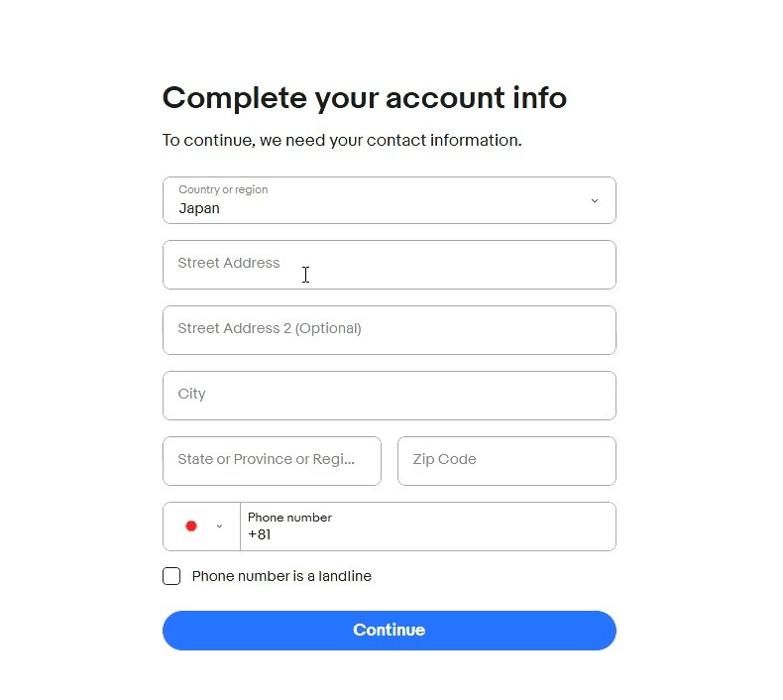This screenshot has height=700, width=783.
Task: Tick the landline checkbox
Action: (x=171, y=576)
